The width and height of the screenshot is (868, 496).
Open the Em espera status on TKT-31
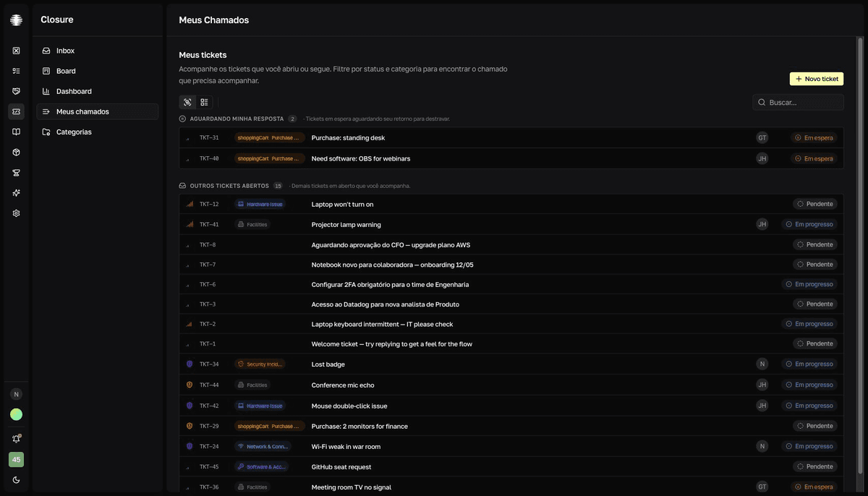(x=814, y=138)
